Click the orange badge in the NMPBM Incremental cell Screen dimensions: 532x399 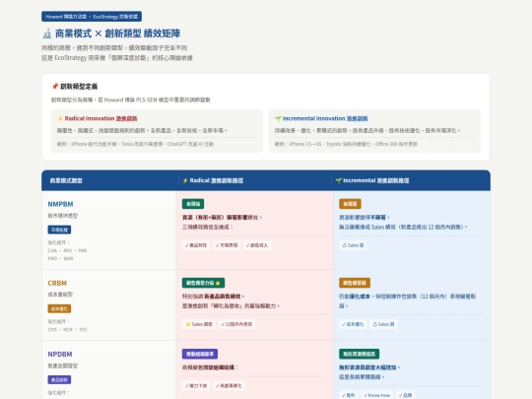[x=350, y=204]
